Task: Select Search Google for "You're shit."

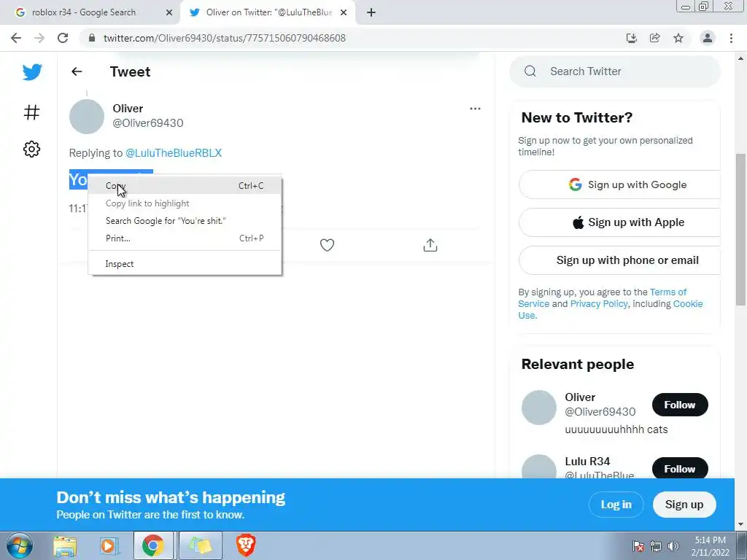Action: click(x=185, y=221)
